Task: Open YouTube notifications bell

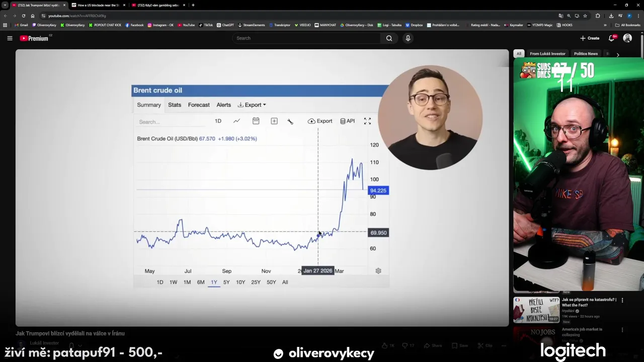Action: [612, 38]
